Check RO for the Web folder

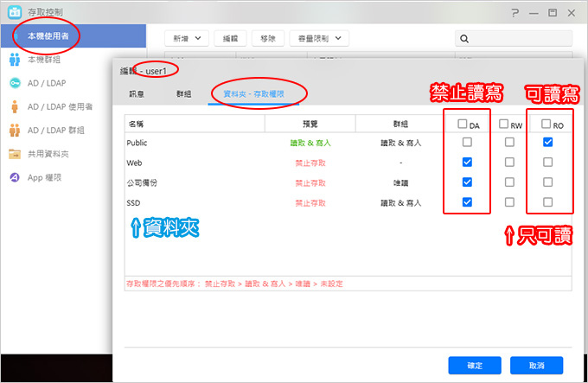[548, 163]
